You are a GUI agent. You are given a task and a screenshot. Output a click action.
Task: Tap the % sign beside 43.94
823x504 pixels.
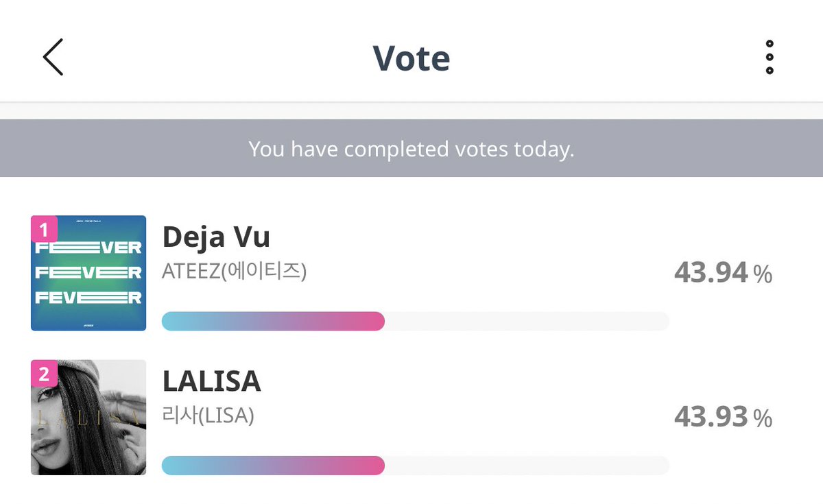pyautogui.click(x=763, y=274)
